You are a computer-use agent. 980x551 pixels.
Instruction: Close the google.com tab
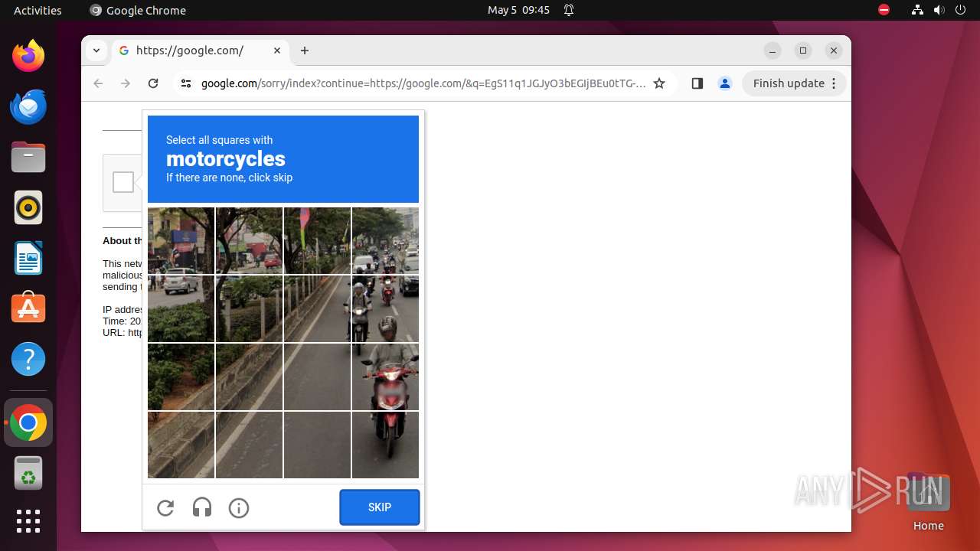coord(277,51)
